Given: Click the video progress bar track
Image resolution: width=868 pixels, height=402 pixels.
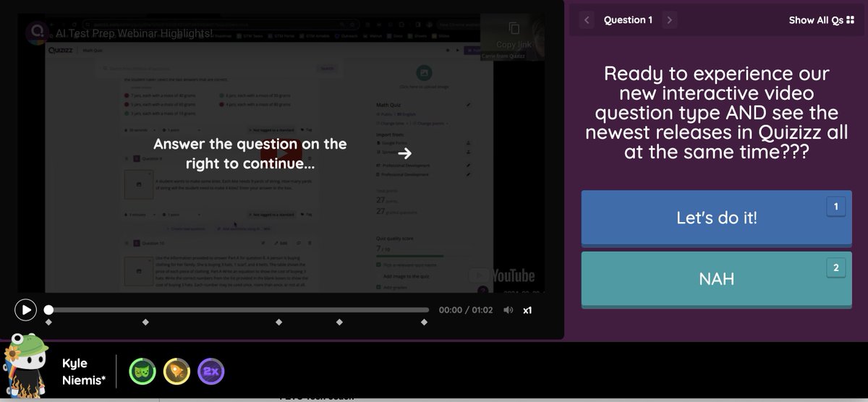Looking at the screenshot, I should click(239, 310).
